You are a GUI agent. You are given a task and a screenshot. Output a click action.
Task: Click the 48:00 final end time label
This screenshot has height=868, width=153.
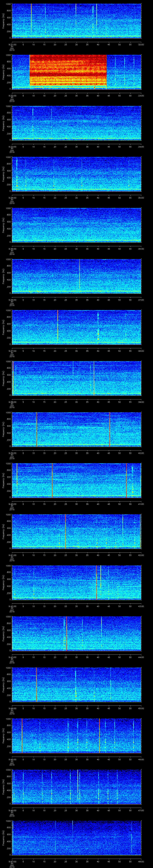[x=141, y=861]
